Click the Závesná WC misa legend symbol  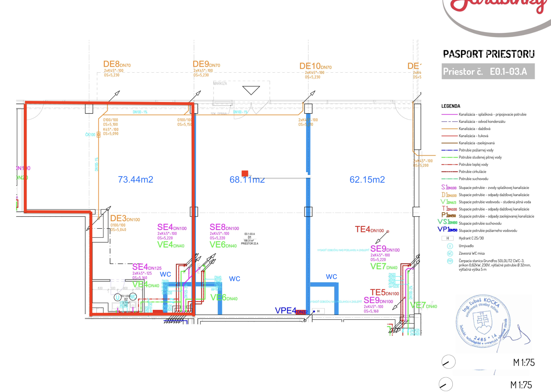point(450,253)
